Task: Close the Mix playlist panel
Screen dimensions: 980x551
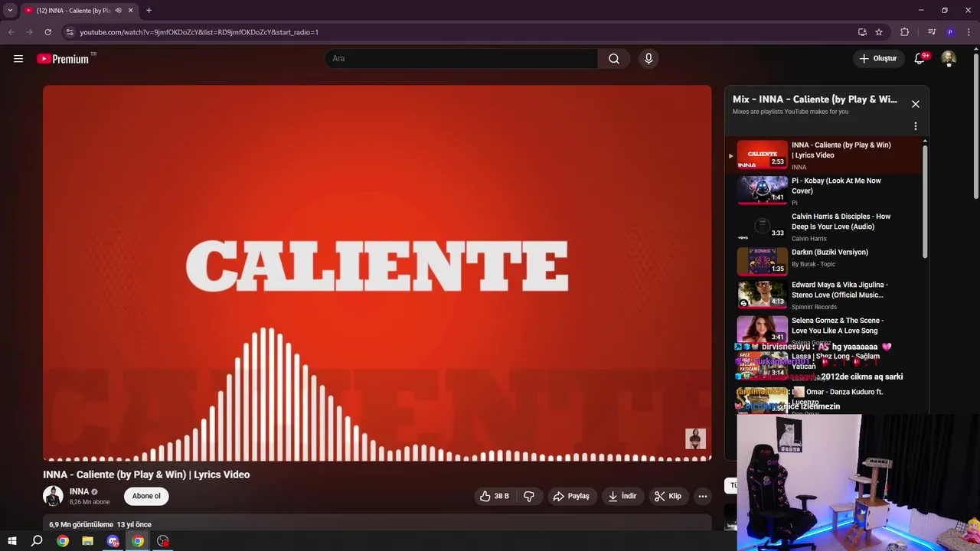Action: point(915,104)
